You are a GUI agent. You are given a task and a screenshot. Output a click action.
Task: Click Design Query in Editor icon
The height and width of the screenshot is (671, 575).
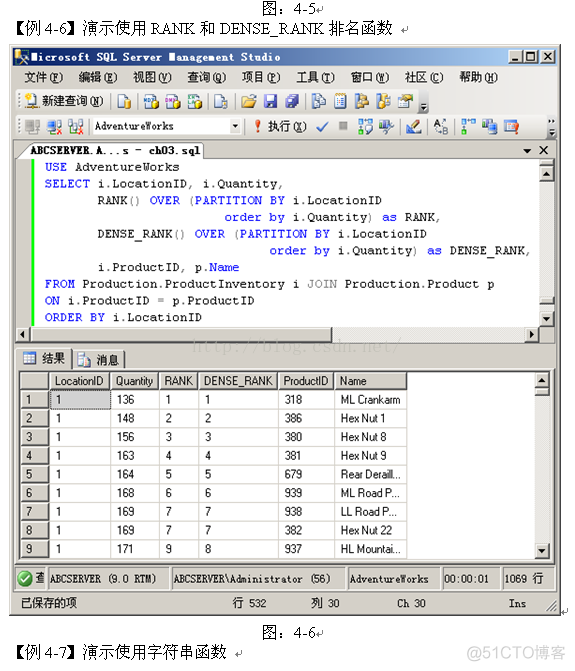(x=414, y=127)
